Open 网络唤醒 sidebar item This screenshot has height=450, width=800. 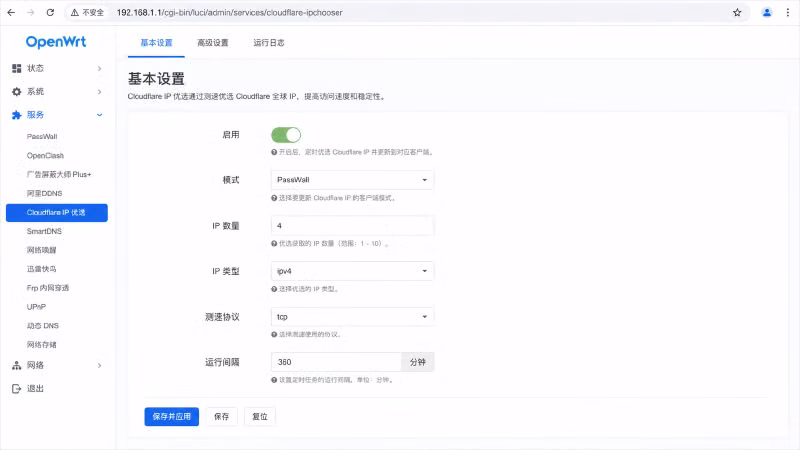point(41,250)
